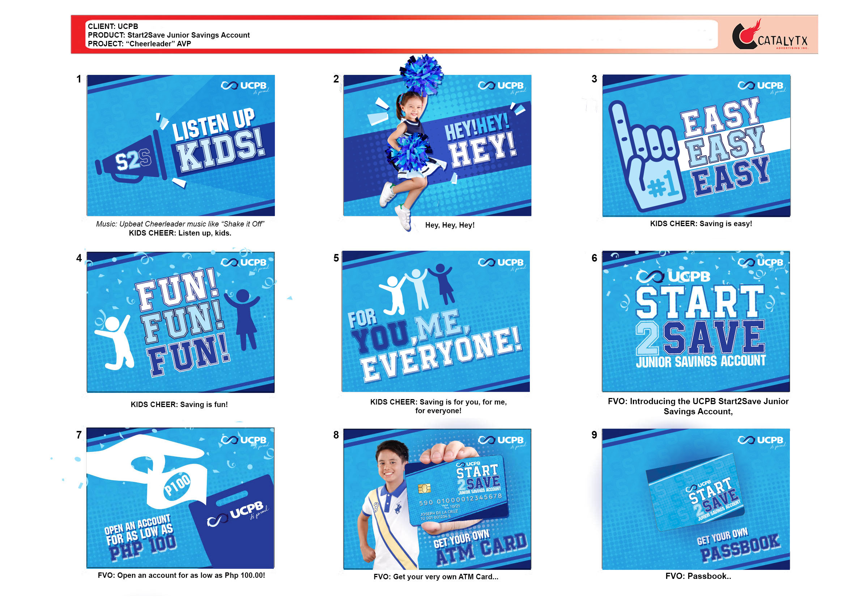
Task: Click the Catalytx Advertising logo
Action: pos(770,35)
